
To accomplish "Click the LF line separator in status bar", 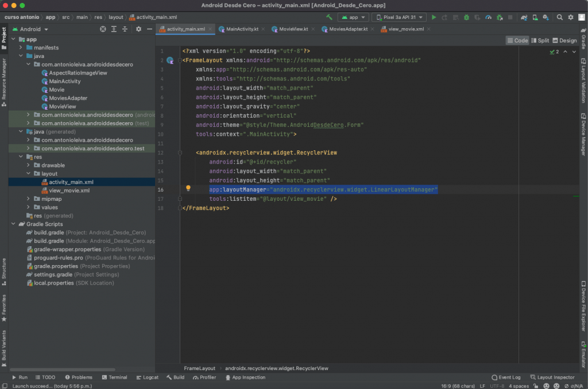I will [482, 386].
